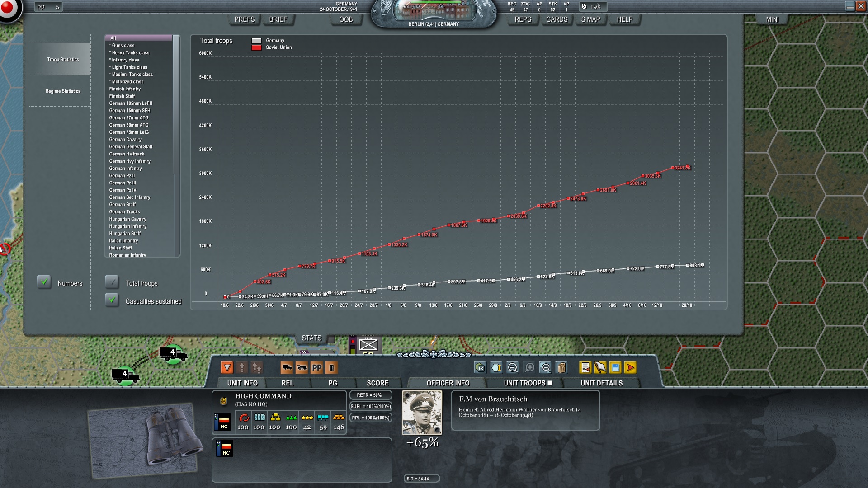Click the STATS button
The height and width of the screenshot is (488, 868).
(311, 338)
